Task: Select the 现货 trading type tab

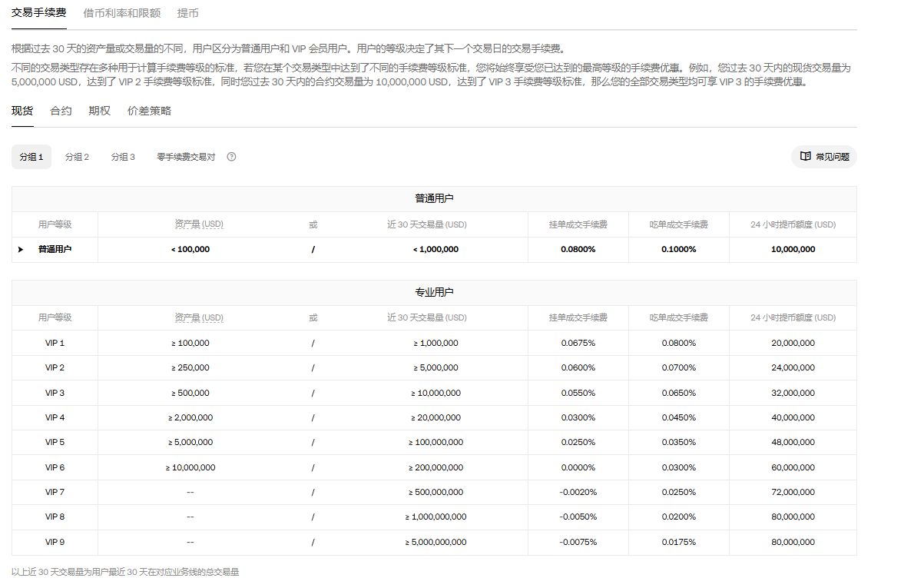Action: point(22,111)
